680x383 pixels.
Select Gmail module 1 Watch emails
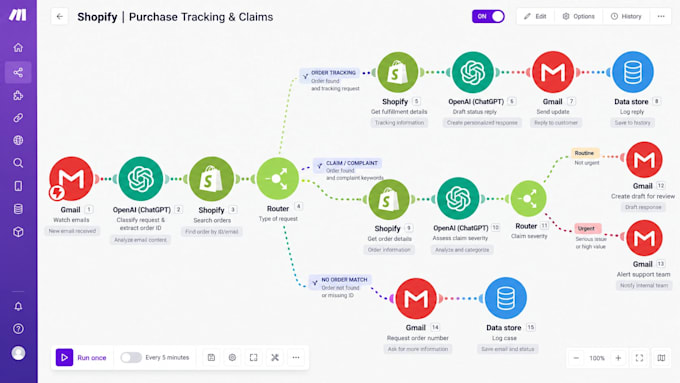(x=72, y=178)
